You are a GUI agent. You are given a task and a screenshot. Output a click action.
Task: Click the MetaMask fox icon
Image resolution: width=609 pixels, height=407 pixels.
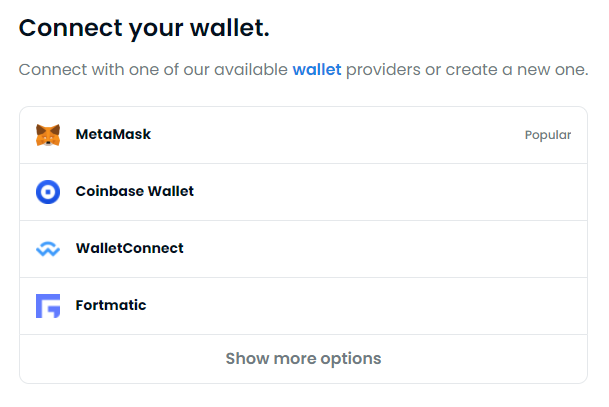(48, 135)
